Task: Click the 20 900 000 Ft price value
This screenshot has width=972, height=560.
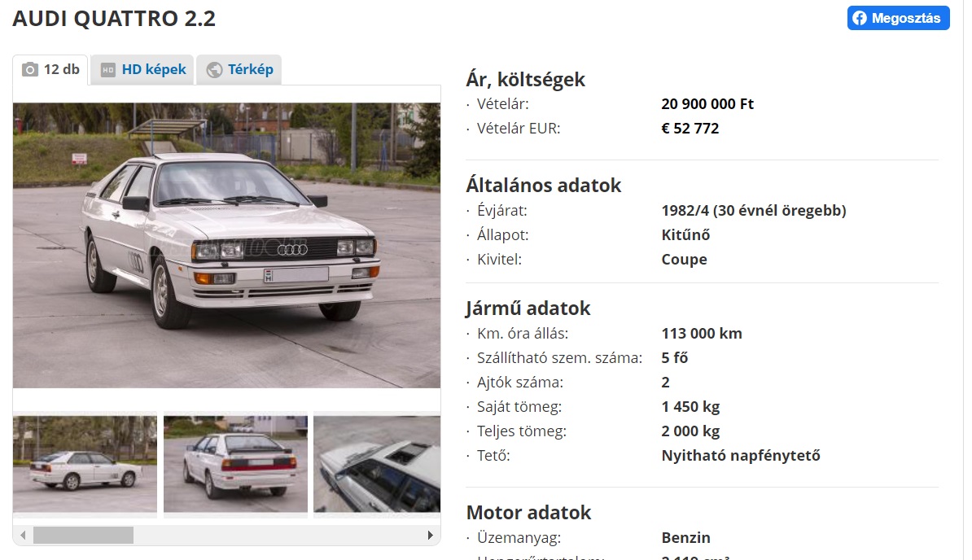Action: coord(707,104)
